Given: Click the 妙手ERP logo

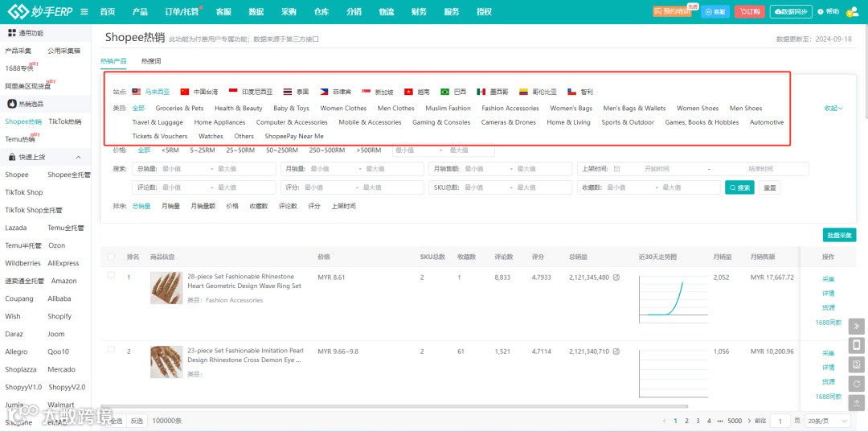Looking at the screenshot, I should (x=39, y=11).
